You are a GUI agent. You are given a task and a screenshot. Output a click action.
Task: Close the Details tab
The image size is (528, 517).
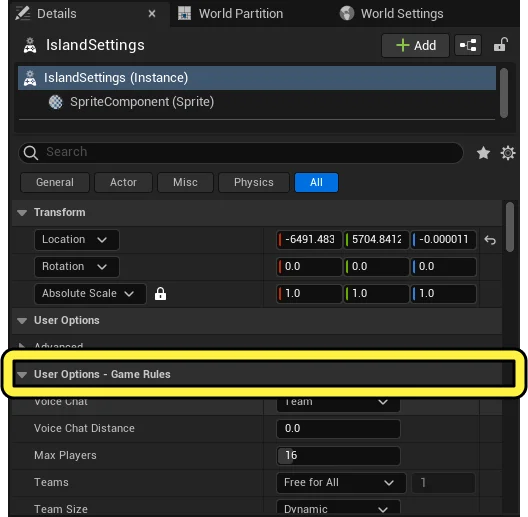152,14
